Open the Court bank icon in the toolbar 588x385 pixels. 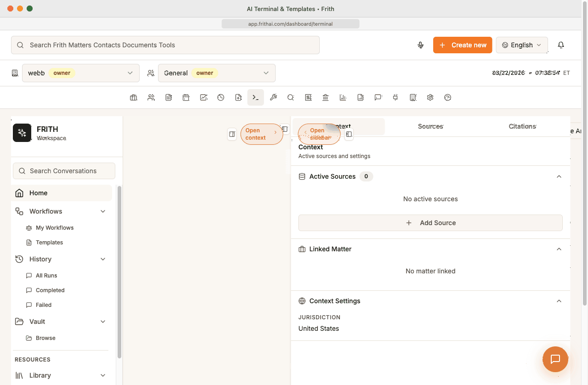point(325,97)
